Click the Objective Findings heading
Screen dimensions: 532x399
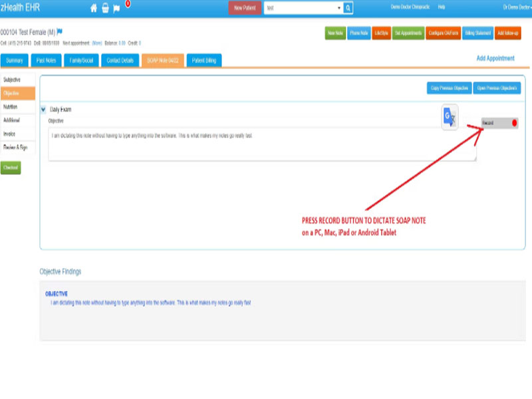coord(61,271)
